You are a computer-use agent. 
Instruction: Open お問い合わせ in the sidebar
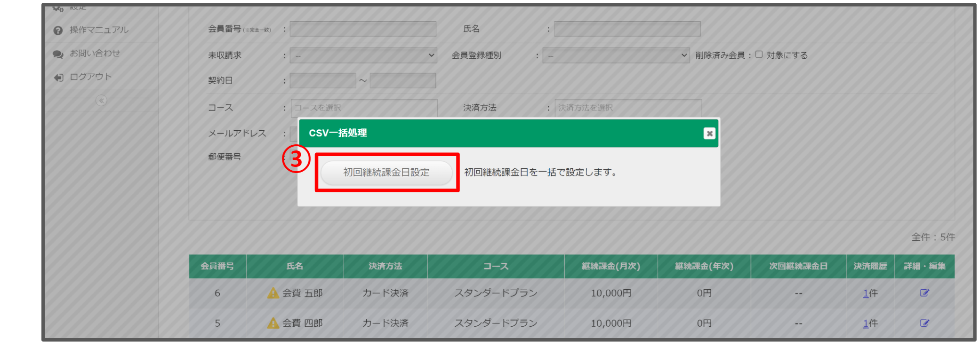pos(95,54)
